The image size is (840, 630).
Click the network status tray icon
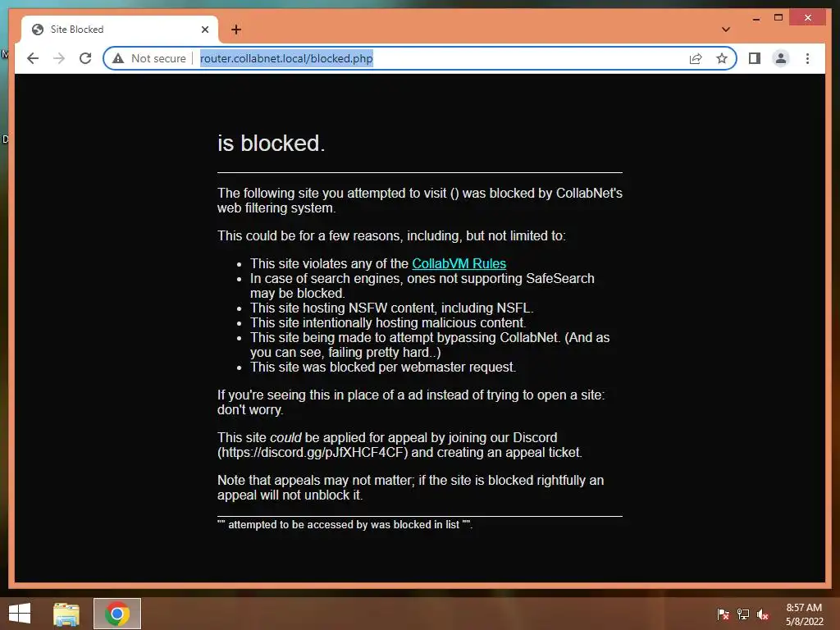coord(743,614)
